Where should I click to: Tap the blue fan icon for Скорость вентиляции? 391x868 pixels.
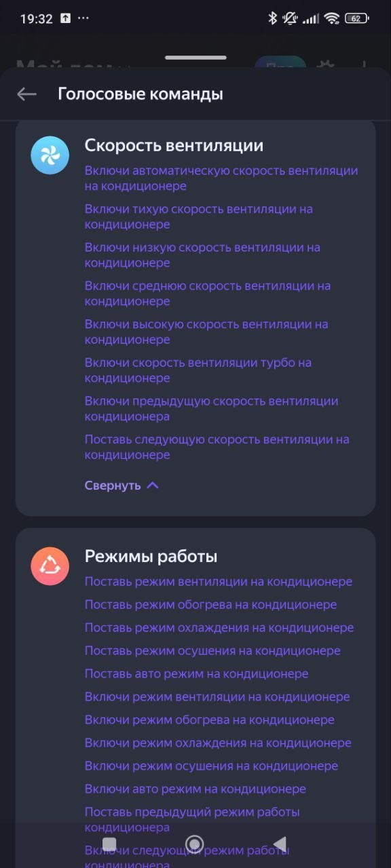pos(50,155)
